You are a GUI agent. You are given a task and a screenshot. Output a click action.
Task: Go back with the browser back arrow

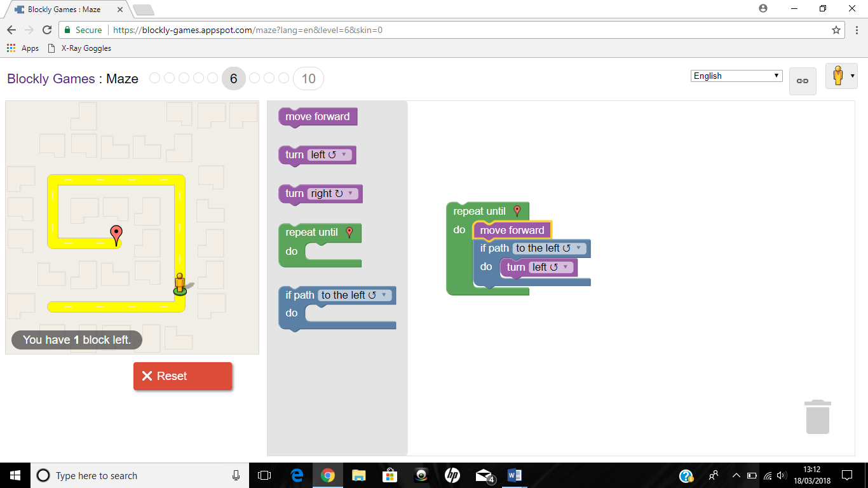tap(11, 30)
